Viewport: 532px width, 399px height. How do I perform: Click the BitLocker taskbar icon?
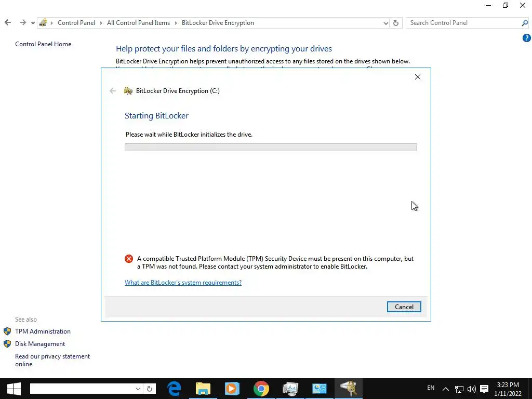click(348, 389)
